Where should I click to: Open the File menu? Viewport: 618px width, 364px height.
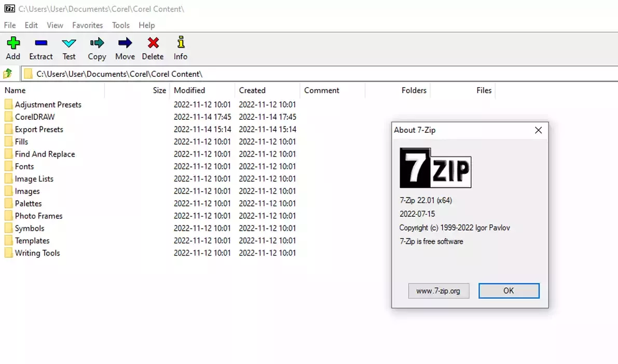click(x=10, y=25)
